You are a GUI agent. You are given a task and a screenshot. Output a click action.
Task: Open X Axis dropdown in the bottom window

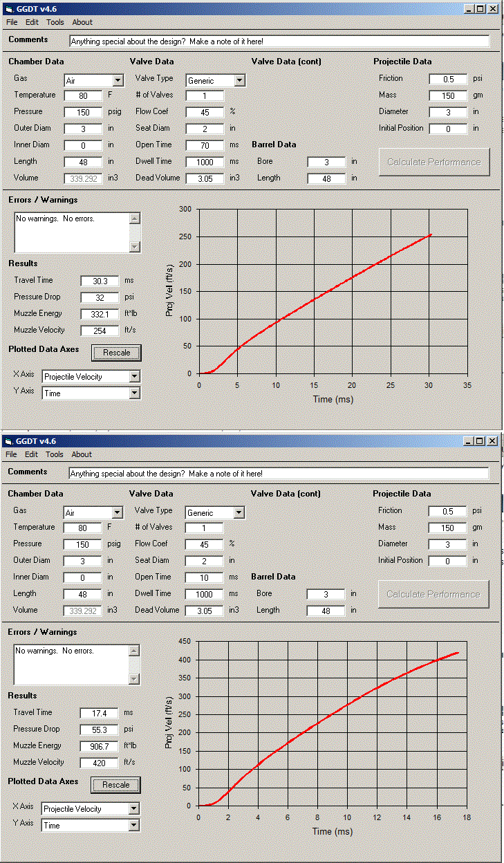(x=134, y=808)
